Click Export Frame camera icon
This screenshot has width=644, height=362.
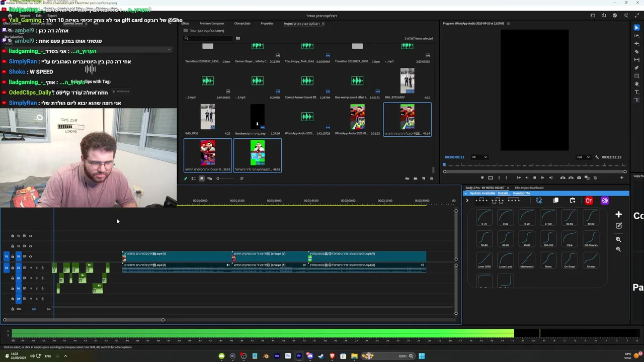(x=579, y=177)
